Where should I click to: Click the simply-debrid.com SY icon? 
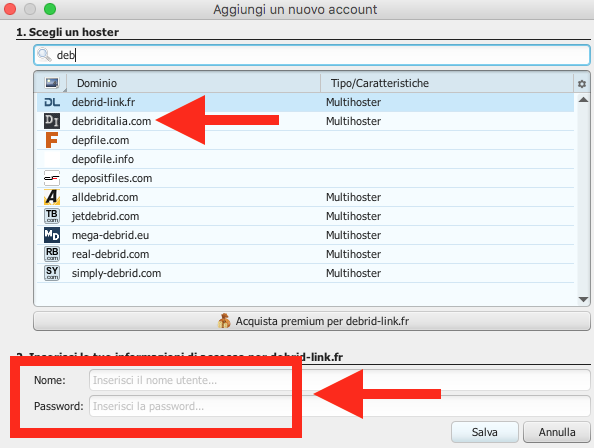52,273
